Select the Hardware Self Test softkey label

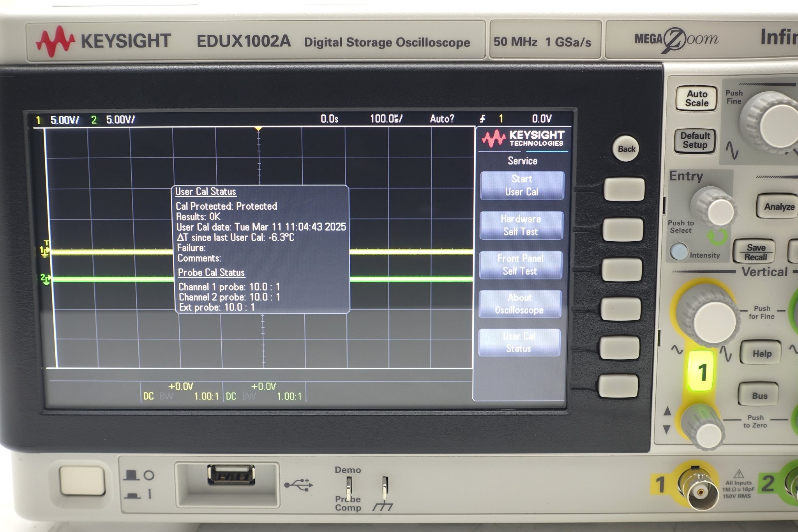pyautogui.click(x=521, y=225)
